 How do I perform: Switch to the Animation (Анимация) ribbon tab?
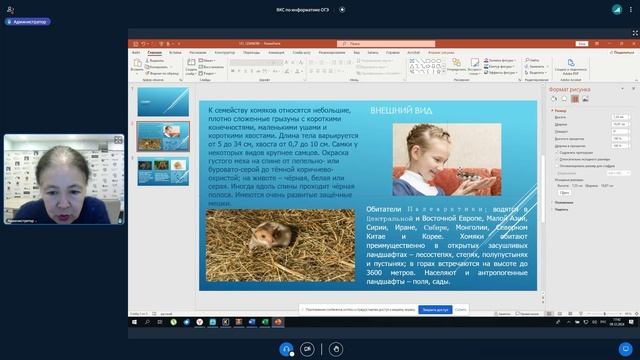coord(276,53)
